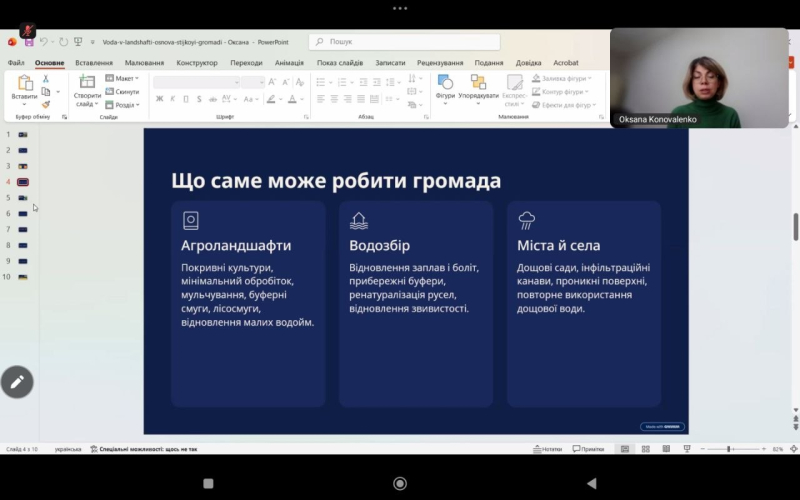
Task: Switch to slide sorter view icon
Action: point(645,449)
